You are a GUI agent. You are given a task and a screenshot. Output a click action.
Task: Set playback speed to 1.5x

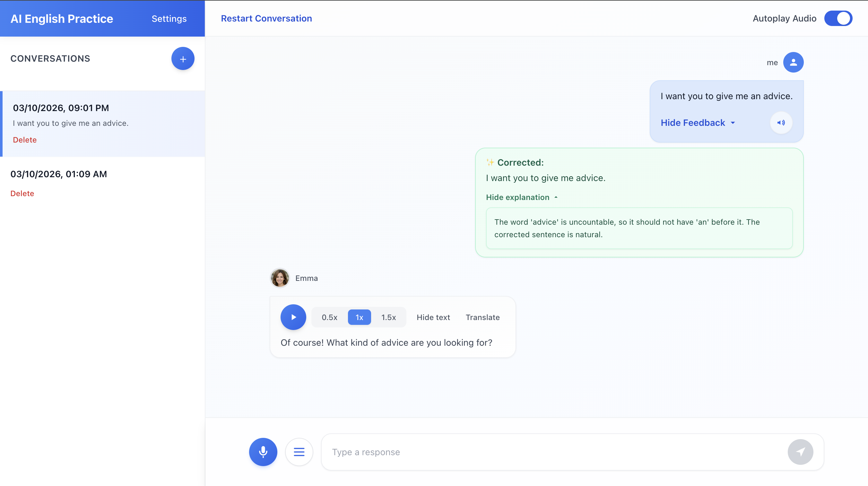coord(388,317)
